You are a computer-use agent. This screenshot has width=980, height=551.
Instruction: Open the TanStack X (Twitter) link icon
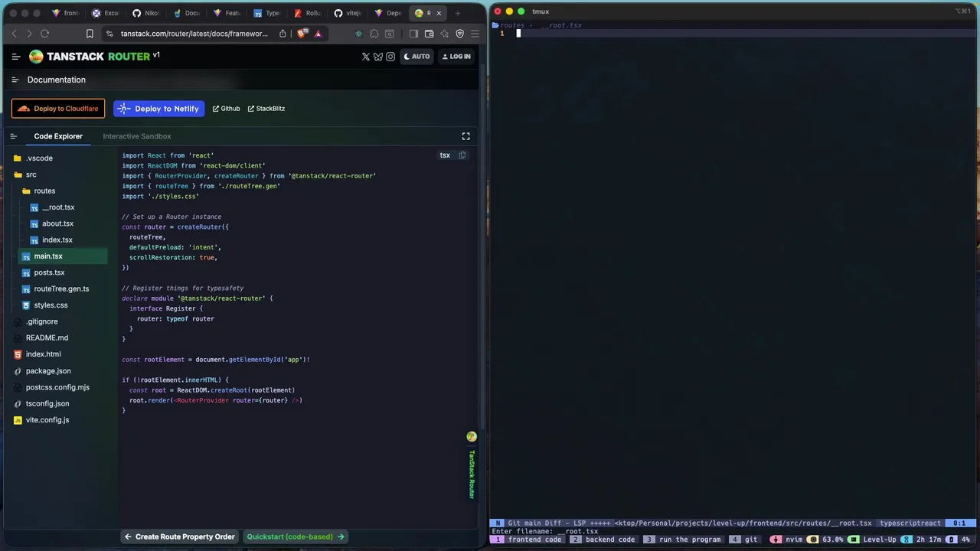[366, 57]
